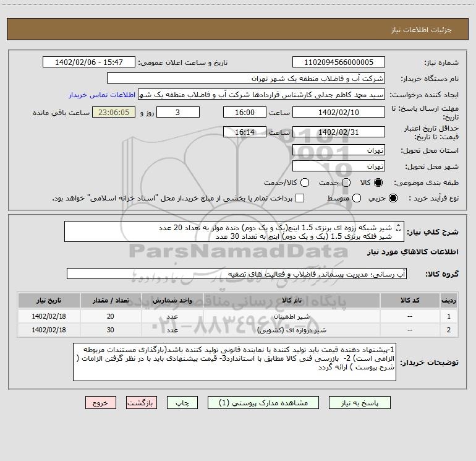Image resolution: width=476 pixels, height=461 pixels.
Task: Click the تاریخ نیاز column header
Action: click(x=49, y=300)
